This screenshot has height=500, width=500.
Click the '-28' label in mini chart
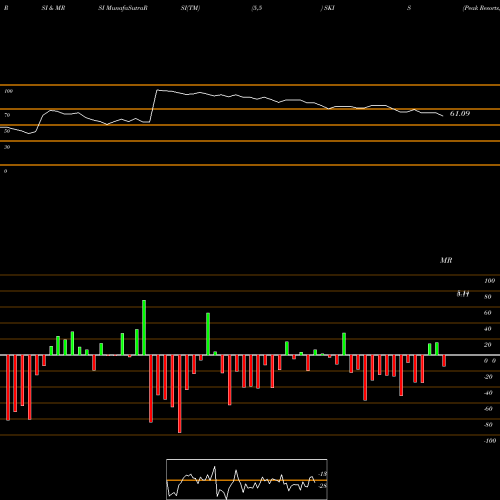click(323, 486)
